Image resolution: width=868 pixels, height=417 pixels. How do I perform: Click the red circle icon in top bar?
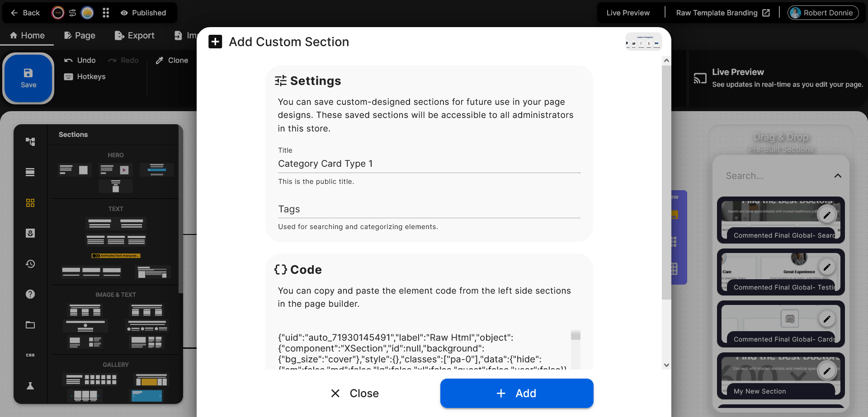[x=58, y=13]
